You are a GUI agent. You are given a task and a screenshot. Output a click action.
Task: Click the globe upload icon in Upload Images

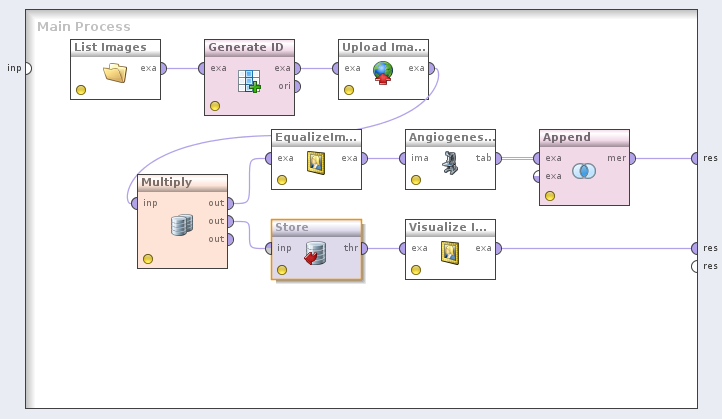coord(383,72)
